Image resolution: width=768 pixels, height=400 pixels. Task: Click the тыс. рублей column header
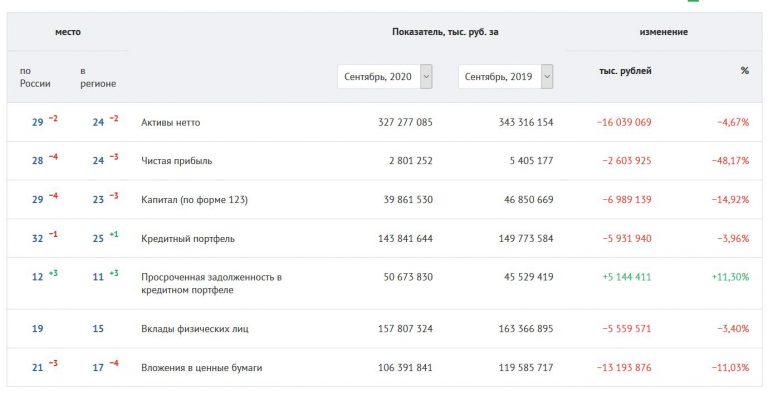pos(625,71)
